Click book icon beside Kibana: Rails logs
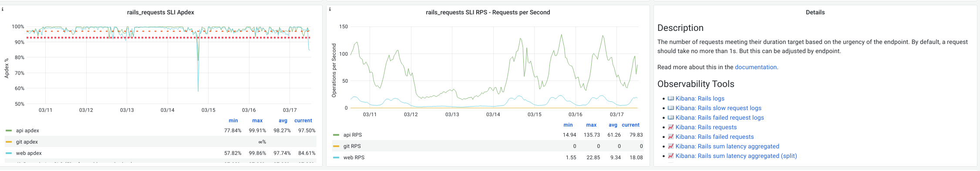Screen dimensions: 980x171 coord(671,98)
